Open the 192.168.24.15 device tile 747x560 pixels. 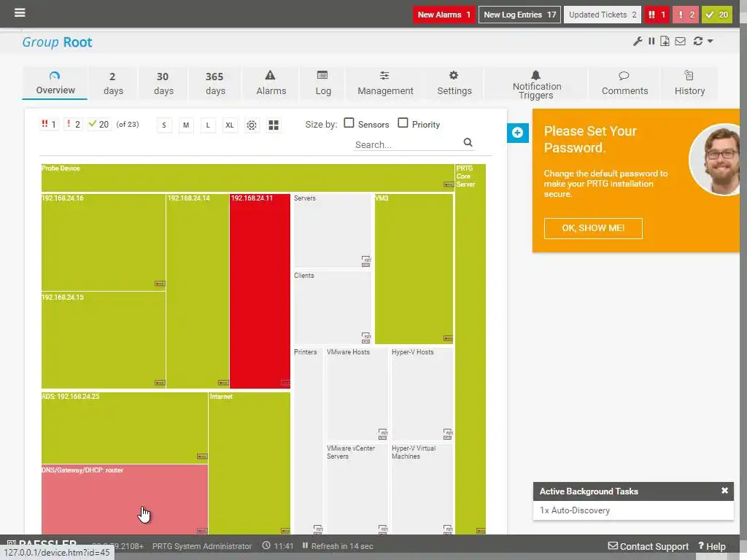click(104, 340)
